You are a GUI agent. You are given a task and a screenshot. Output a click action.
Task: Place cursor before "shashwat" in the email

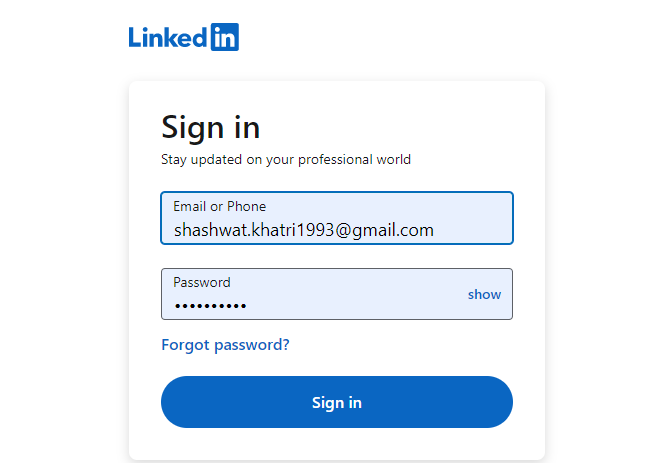click(174, 230)
